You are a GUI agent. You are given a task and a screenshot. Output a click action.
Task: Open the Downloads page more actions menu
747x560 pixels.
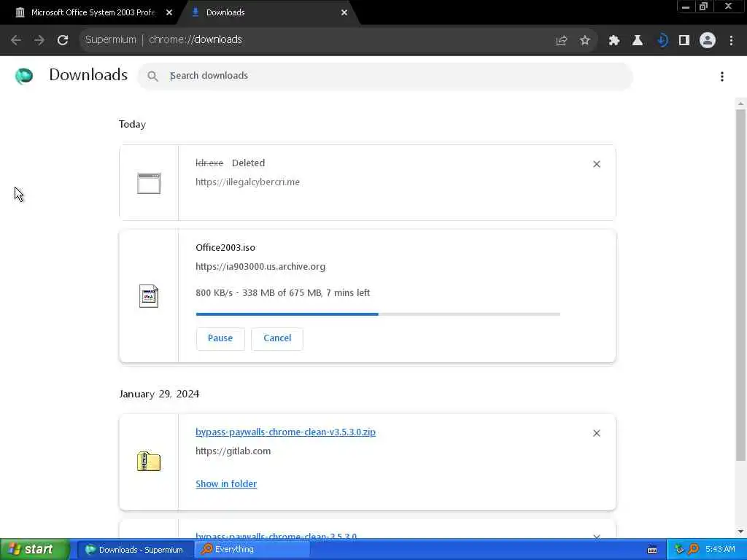coord(722,77)
